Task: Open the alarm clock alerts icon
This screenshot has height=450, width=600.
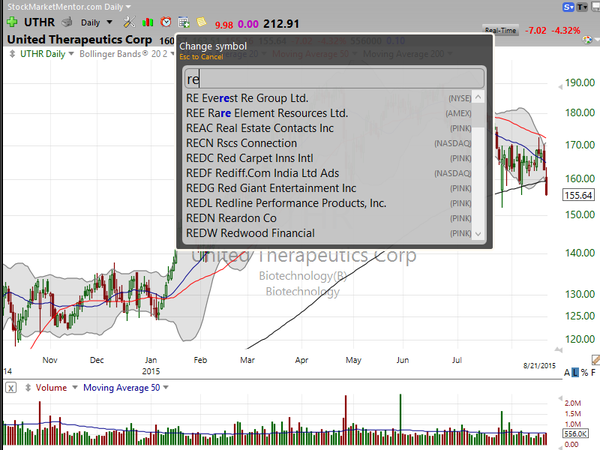Action: tap(166, 22)
